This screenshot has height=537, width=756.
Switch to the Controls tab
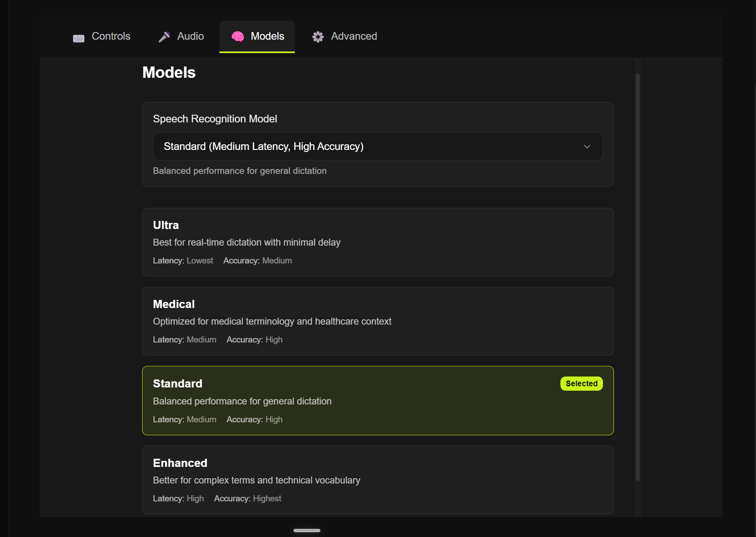(x=102, y=36)
